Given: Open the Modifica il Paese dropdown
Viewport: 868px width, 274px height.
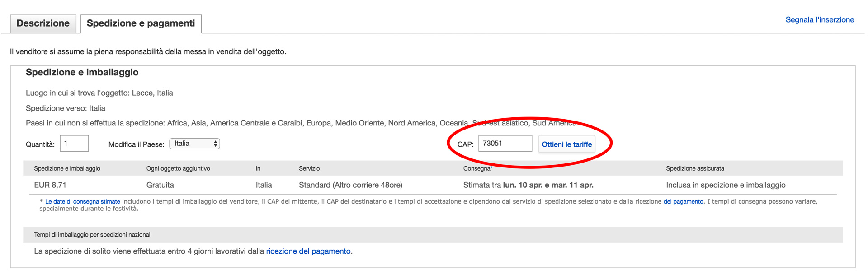Looking at the screenshot, I should 194,144.
